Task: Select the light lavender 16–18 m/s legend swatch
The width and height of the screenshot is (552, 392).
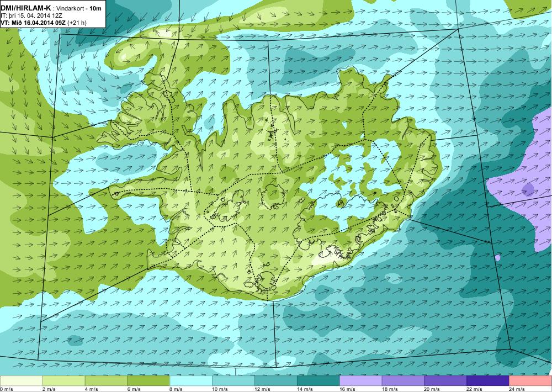Action: 361,381
